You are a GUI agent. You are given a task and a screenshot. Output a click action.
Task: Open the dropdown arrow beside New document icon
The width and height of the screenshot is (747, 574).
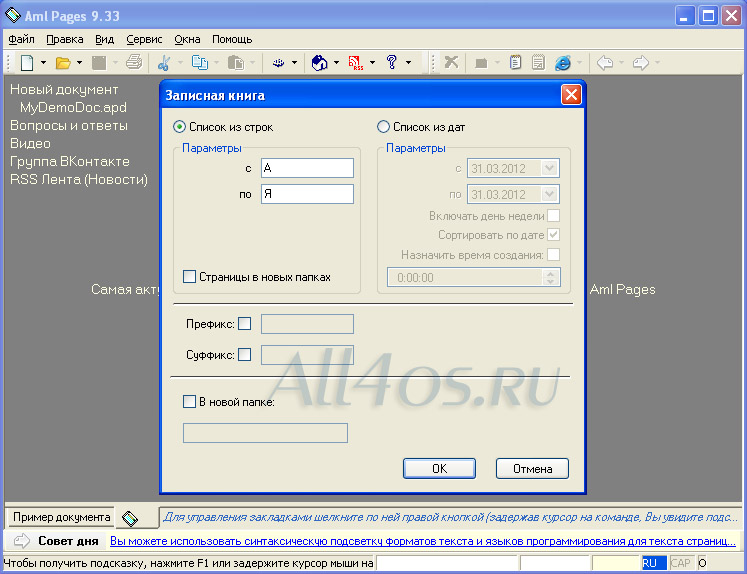coord(43,62)
